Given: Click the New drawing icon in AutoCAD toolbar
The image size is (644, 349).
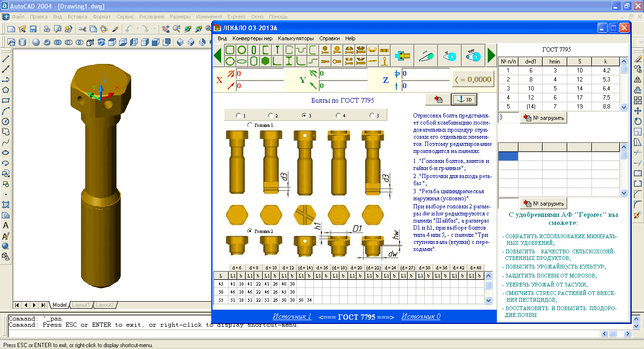Looking at the screenshot, I should [11, 29].
